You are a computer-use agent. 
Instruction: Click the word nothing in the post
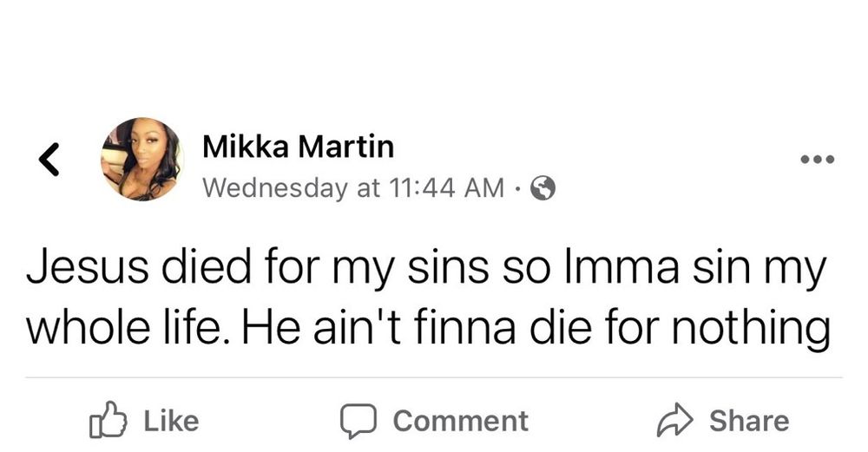click(x=751, y=331)
